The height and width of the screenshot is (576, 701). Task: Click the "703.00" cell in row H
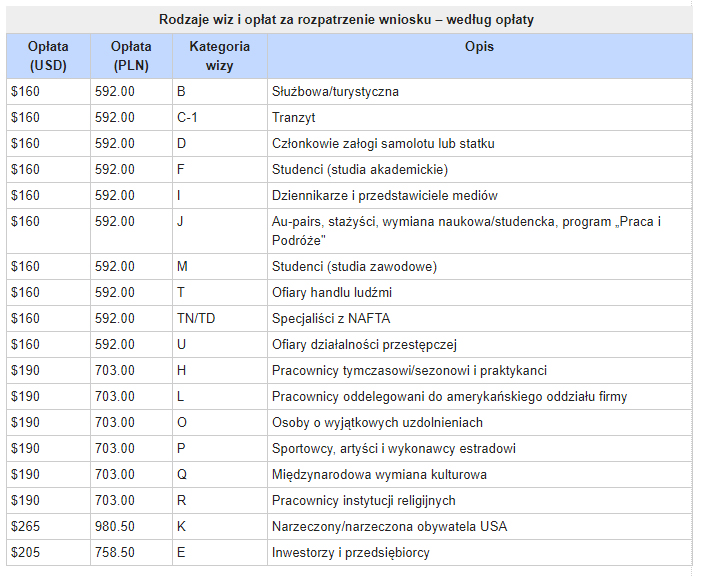131,370
